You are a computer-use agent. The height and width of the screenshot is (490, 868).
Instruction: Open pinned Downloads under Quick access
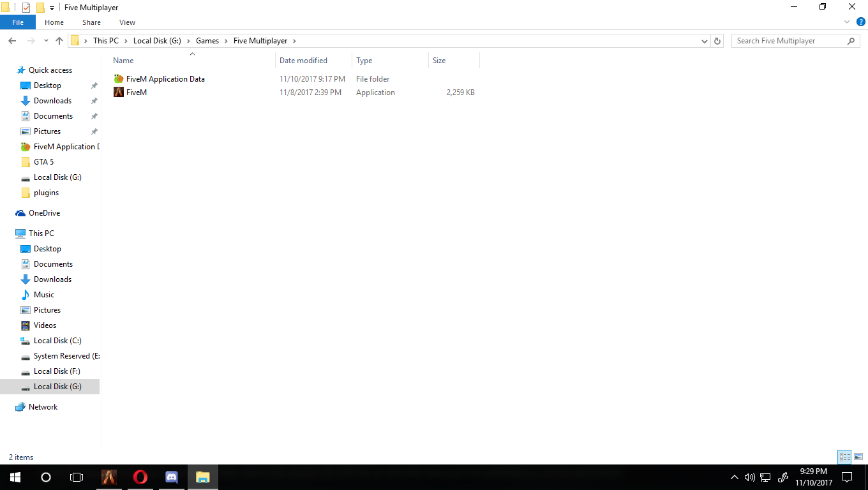click(52, 101)
